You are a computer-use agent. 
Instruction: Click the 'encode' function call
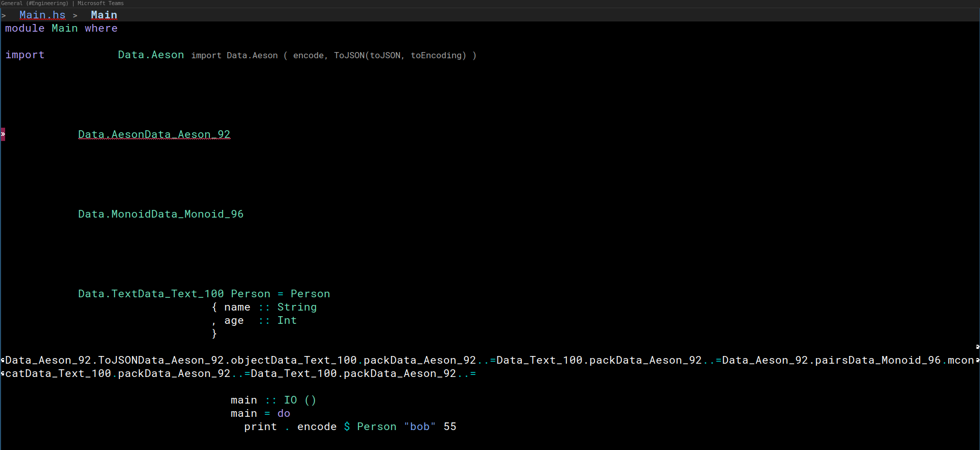point(317,427)
